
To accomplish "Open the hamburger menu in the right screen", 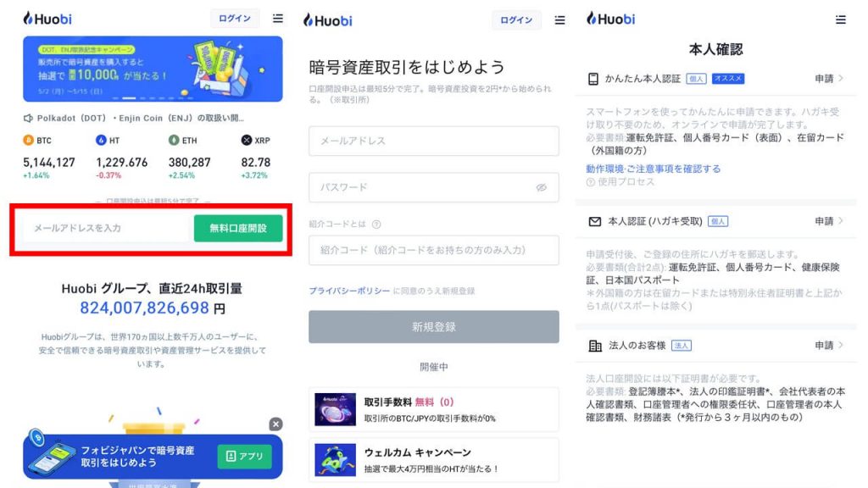I will 840,20.
